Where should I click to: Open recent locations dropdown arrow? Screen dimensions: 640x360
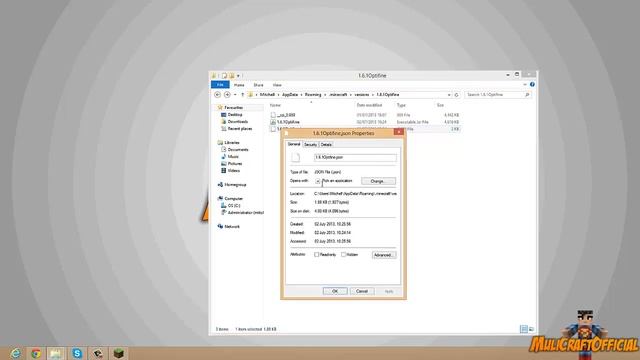pos(235,95)
